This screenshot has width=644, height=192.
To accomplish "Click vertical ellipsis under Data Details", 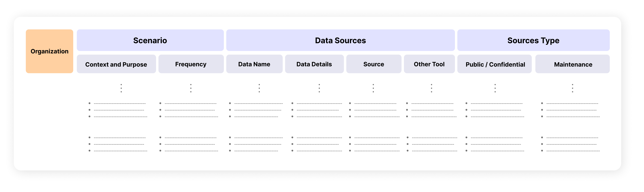I will click(x=319, y=88).
